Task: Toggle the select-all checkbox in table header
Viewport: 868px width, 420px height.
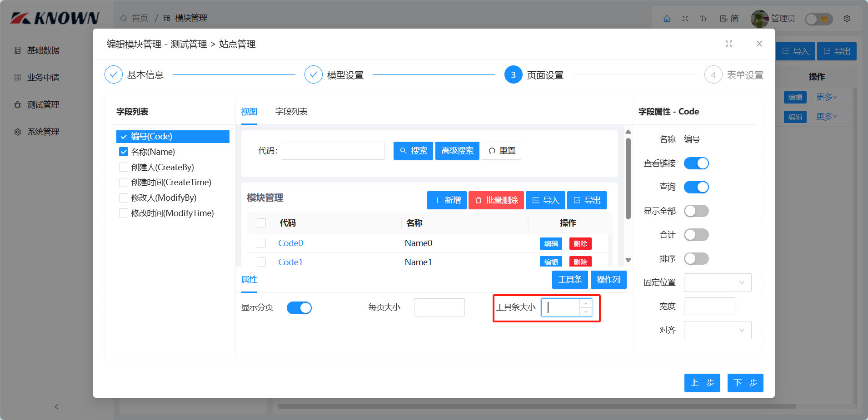Action: pos(261,223)
